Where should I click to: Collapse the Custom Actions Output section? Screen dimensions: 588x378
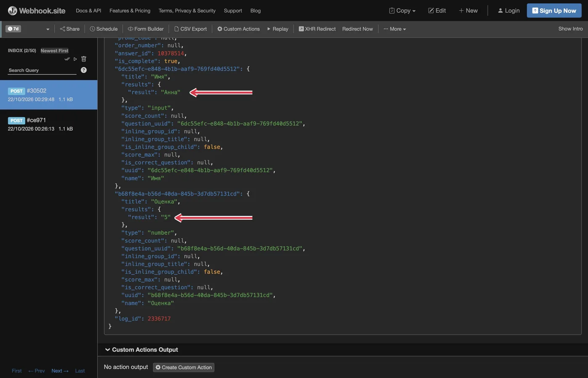[x=141, y=350]
